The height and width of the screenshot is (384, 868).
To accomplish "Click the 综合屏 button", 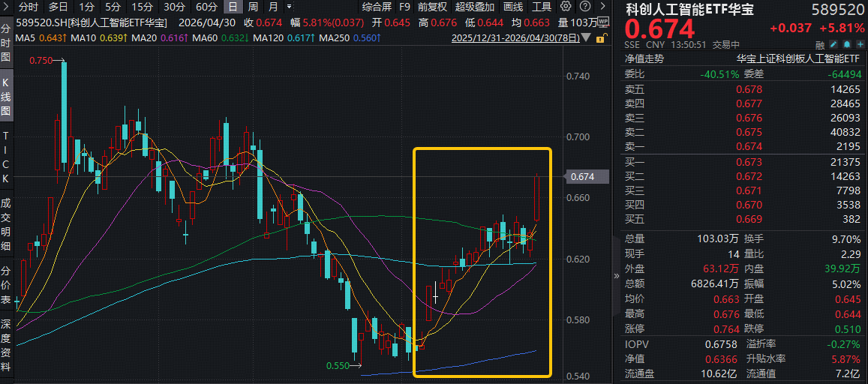I will (377, 7).
